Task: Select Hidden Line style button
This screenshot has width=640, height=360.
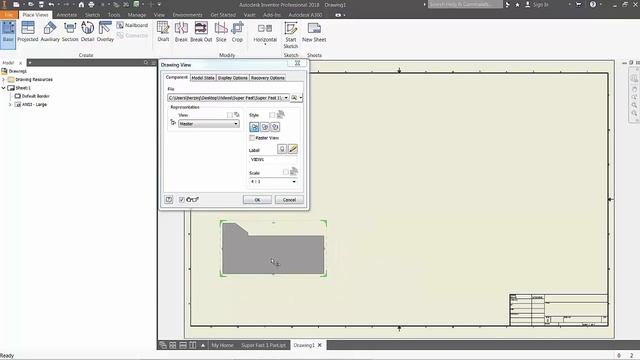Action: click(x=254, y=127)
